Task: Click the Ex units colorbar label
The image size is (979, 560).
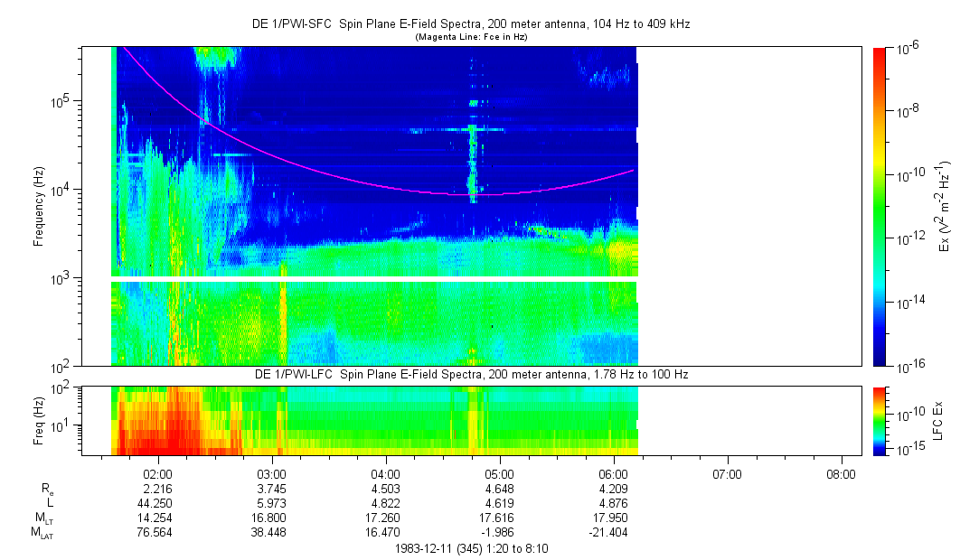Action: (945, 206)
